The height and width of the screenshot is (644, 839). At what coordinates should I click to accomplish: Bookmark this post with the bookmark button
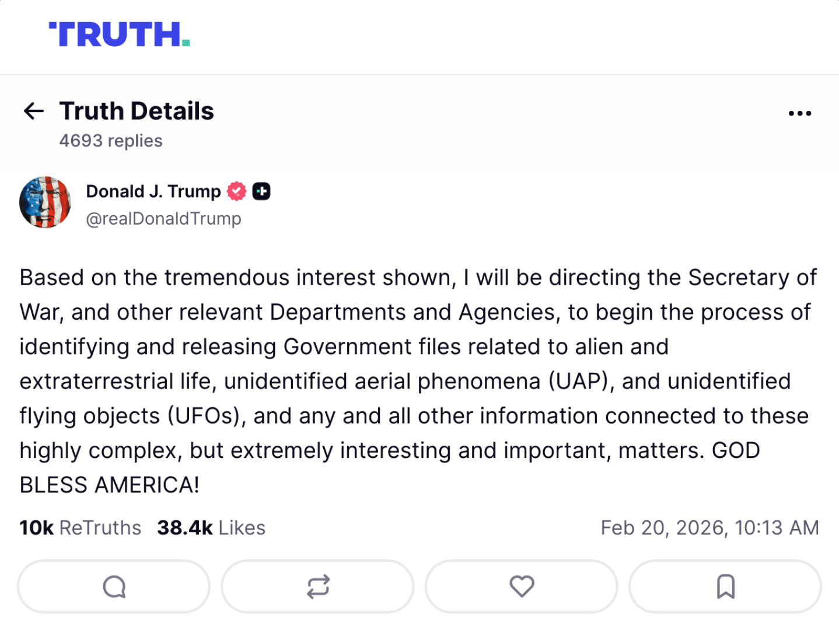[x=725, y=587]
